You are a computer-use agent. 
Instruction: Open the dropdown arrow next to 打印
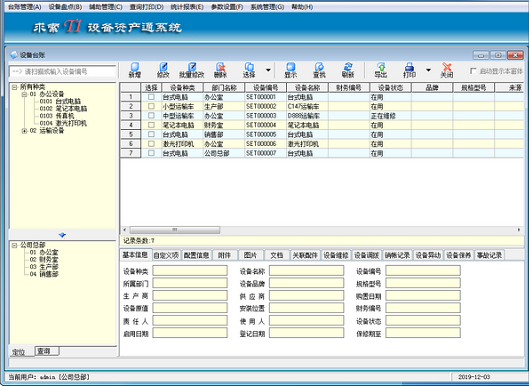428,70
